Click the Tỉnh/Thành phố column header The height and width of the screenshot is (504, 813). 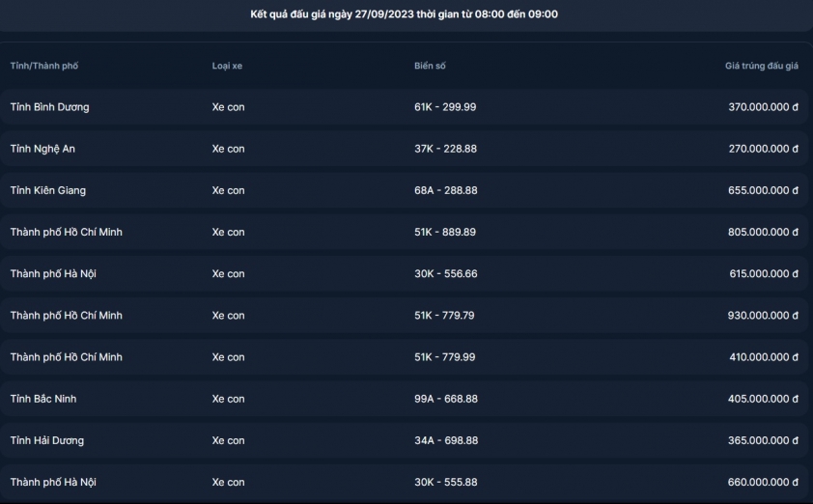coord(44,66)
